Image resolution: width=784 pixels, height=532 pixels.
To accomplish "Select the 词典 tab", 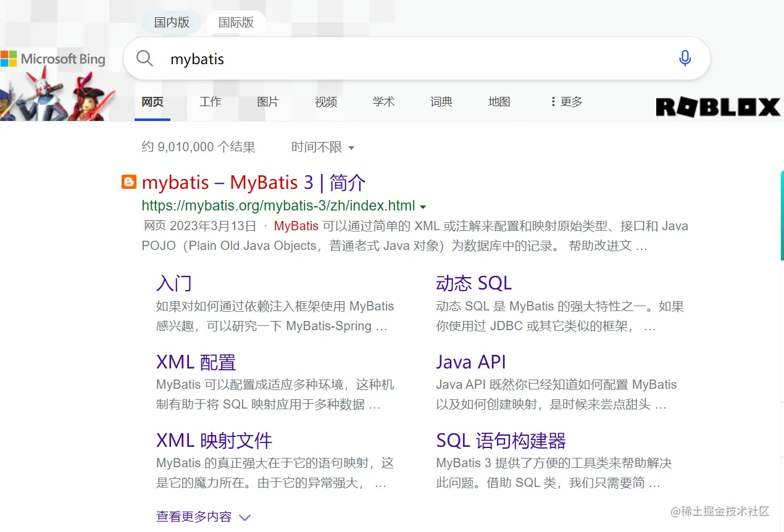I will click(x=441, y=102).
